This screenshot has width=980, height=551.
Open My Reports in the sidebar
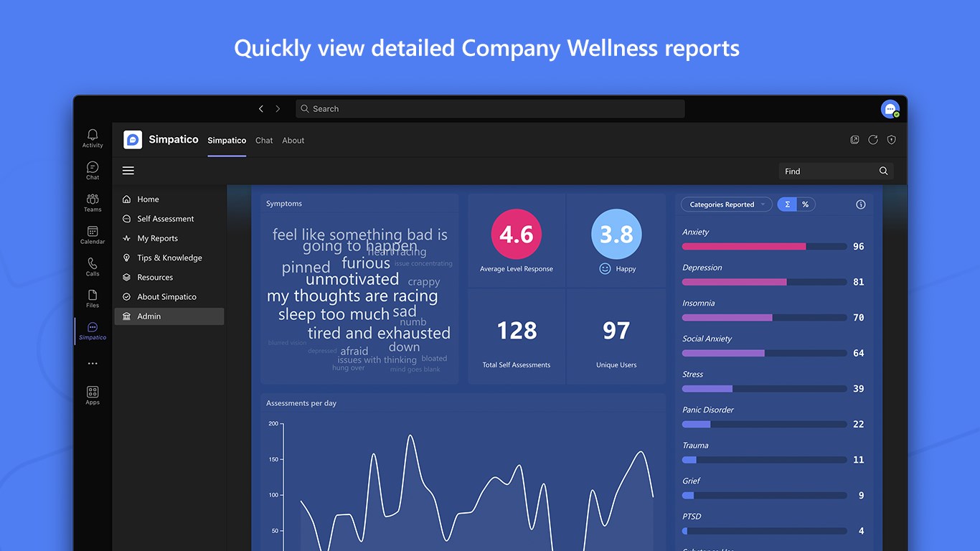pyautogui.click(x=169, y=238)
